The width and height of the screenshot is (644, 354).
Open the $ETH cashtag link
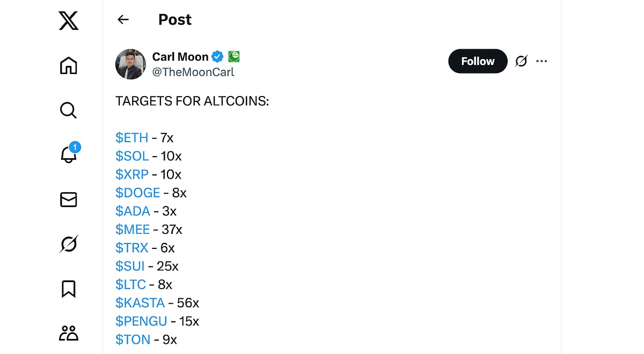(x=131, y=138)
